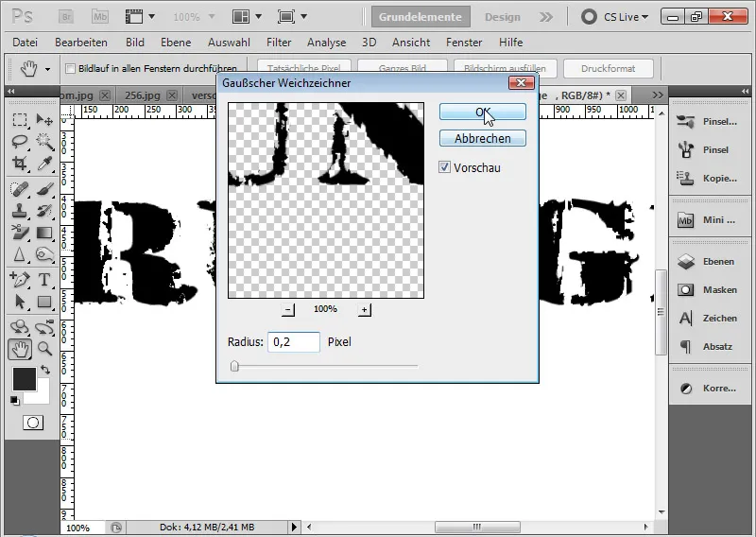Select the Brush tool in toolbox
Viewport: 756px width, 537px height.
44,189
